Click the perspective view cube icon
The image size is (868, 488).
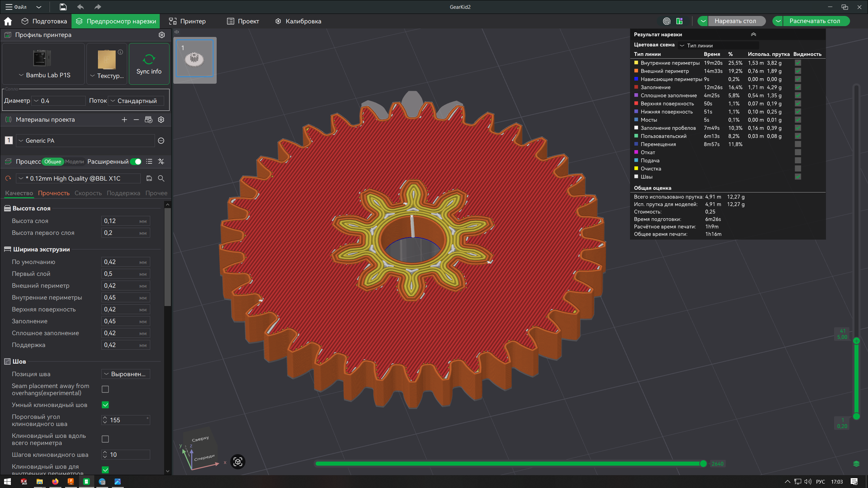pyautogui.click(x=238, y=462)
